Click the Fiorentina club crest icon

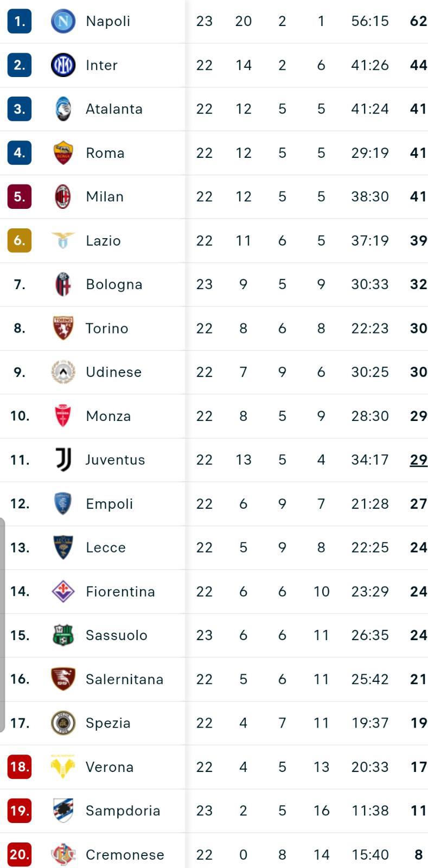63,591
